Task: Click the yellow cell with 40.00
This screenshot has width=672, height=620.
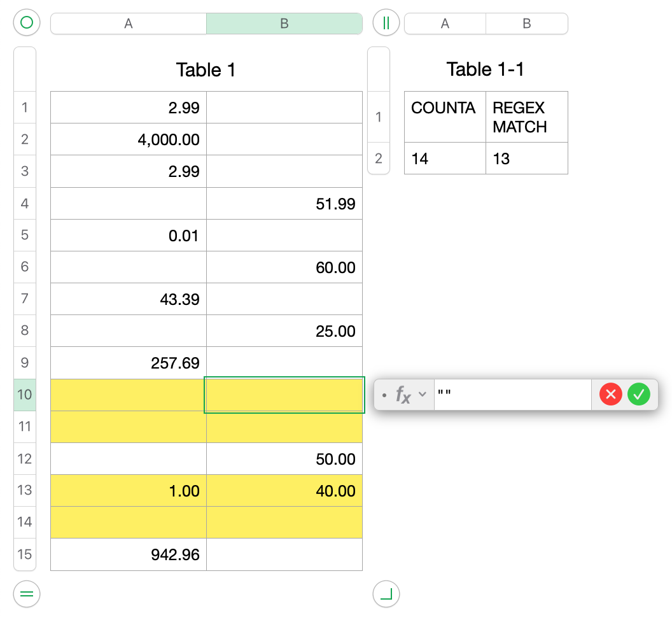Action: 284,491
